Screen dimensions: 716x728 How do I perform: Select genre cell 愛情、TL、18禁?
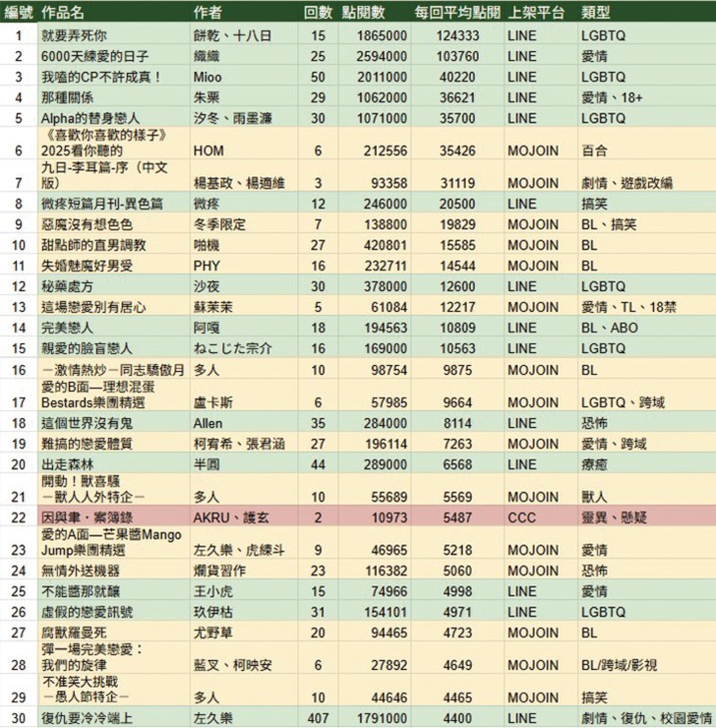tap(628, 307)
